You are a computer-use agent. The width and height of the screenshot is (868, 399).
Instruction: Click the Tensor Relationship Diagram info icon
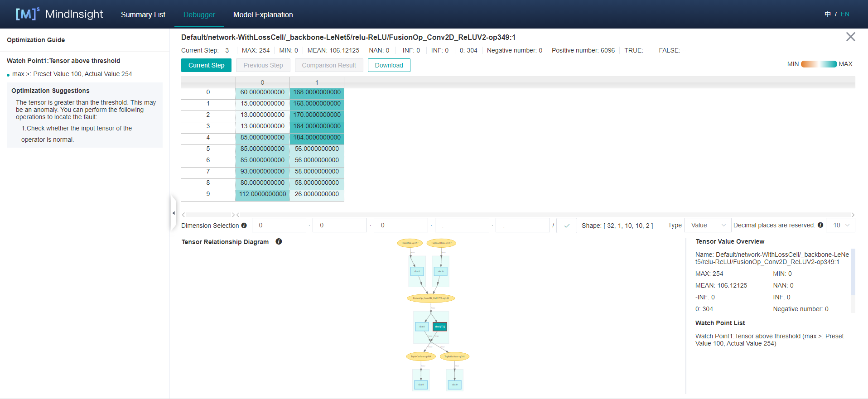279,242
